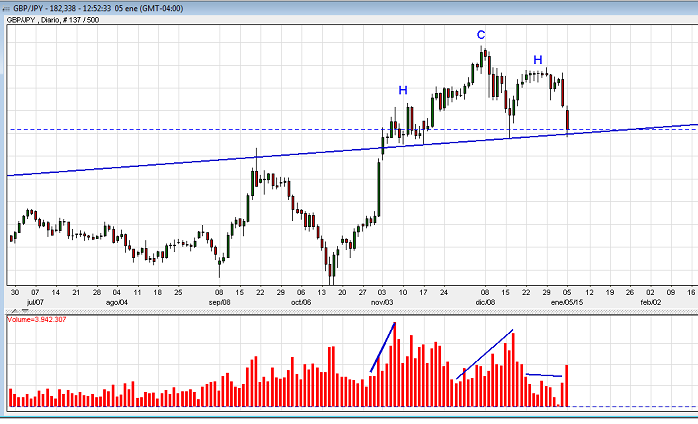Click the sep/08 date axis label
The height and width of the screenshot is (424, 698).
click(x=221, y=300)
